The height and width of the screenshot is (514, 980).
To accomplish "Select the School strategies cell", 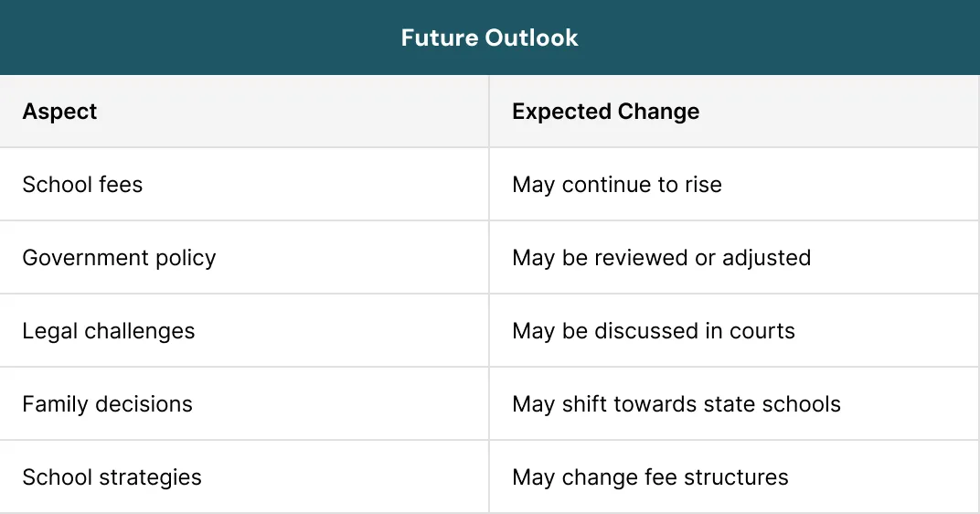I will (112, 477).
